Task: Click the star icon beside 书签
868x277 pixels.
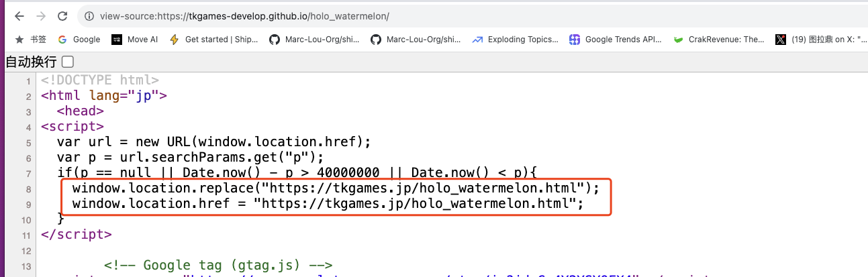Action: pyautogui.click(x=19, y=40)
